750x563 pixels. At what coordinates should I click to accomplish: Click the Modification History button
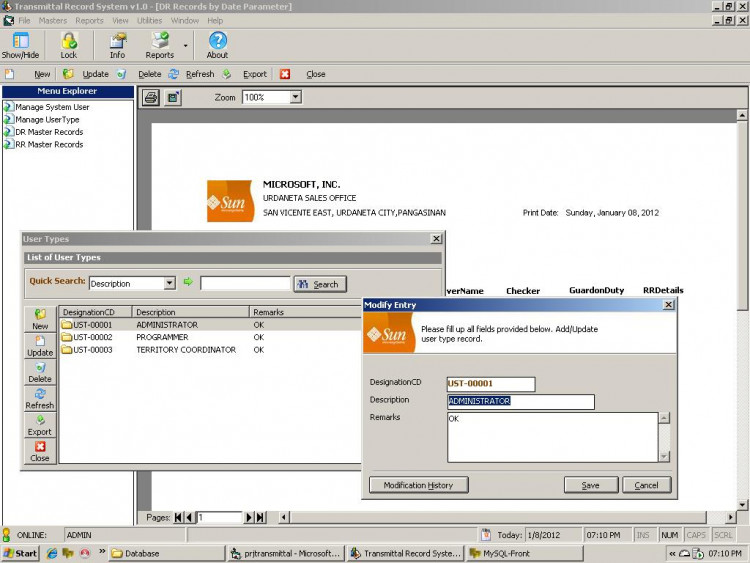419,485
